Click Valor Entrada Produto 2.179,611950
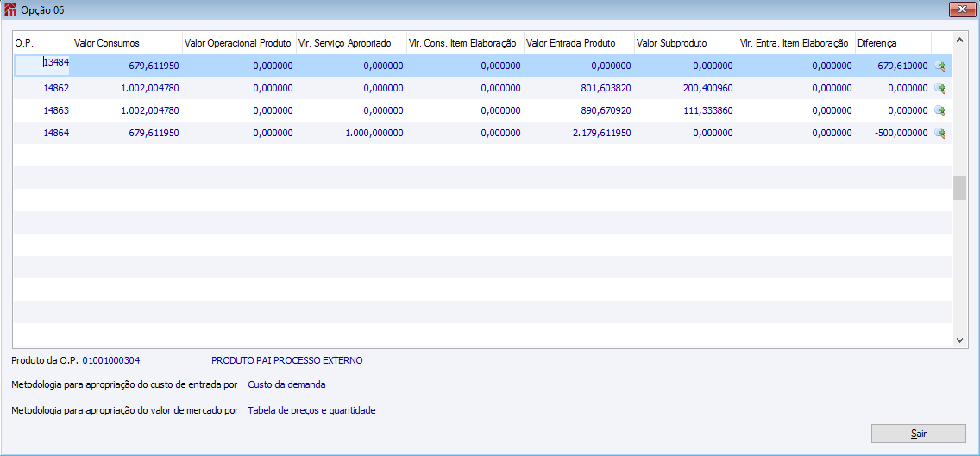 (601, 133)
